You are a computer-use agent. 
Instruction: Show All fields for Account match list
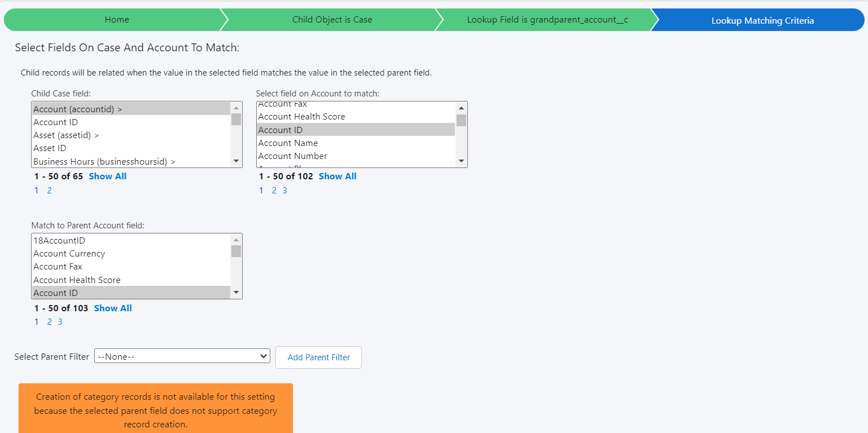coord(337,176)
